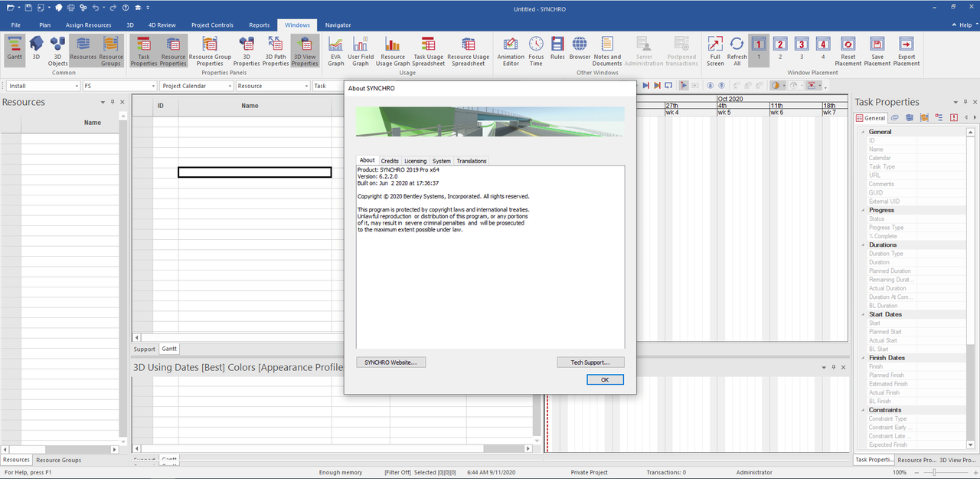Open Task Properties panel options dropdown arrow

click(954, 102)
